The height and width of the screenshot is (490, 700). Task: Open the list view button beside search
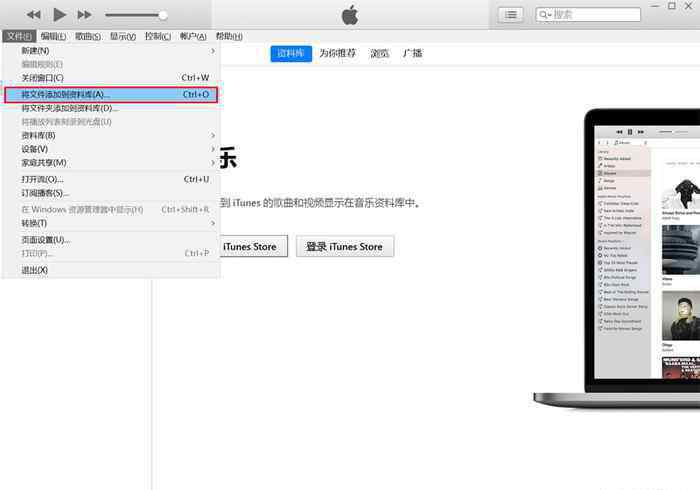(511, 15)
